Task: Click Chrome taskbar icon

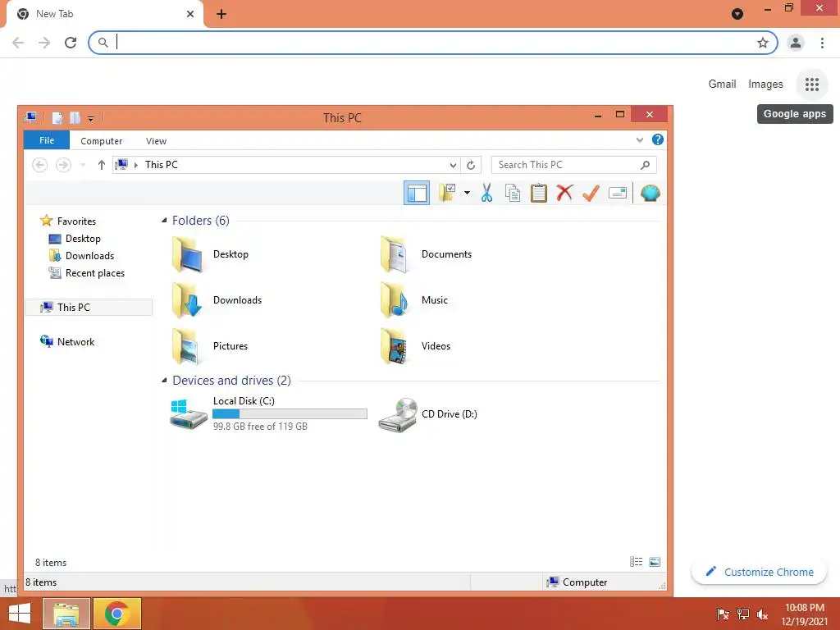Action: [117, 614]
